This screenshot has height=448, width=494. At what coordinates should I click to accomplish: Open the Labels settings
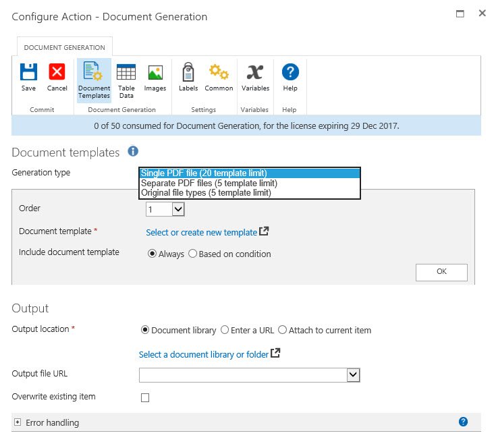point(188,77)
